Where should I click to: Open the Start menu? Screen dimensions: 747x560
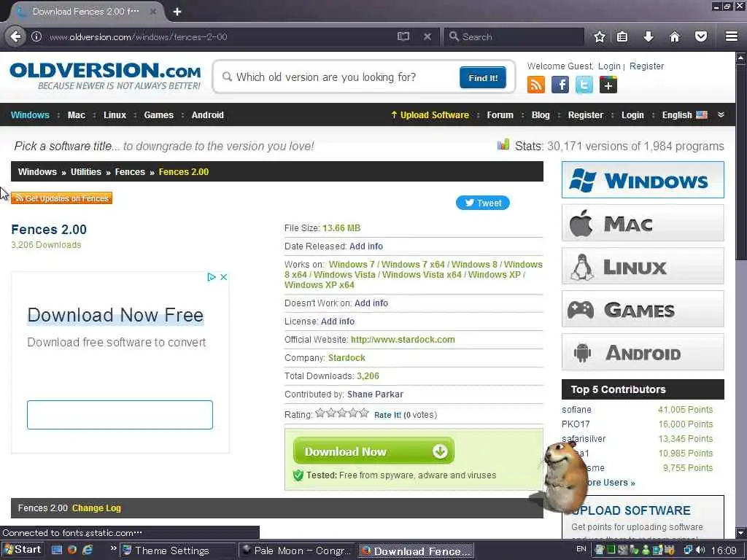pyautogui.click(x=23, y=550)
